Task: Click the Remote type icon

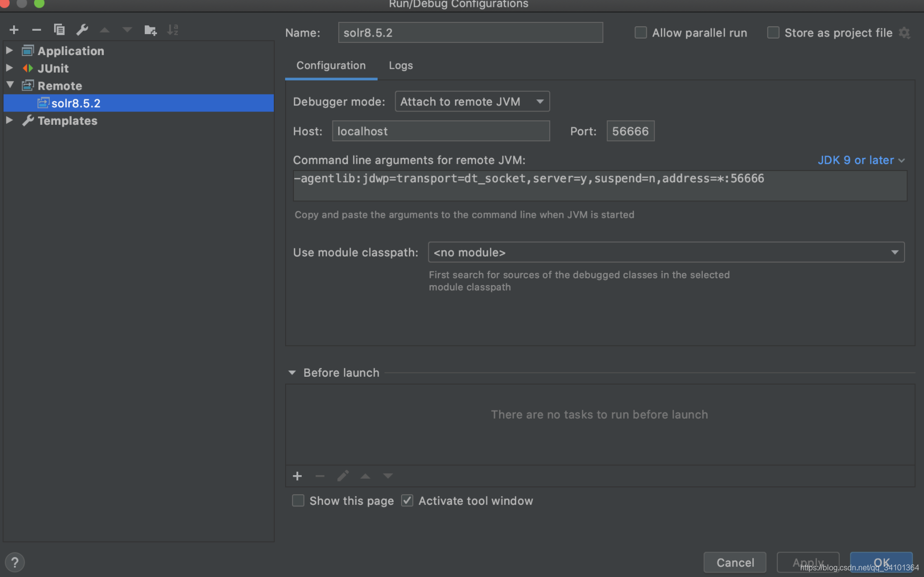Action: coord(28,86)
